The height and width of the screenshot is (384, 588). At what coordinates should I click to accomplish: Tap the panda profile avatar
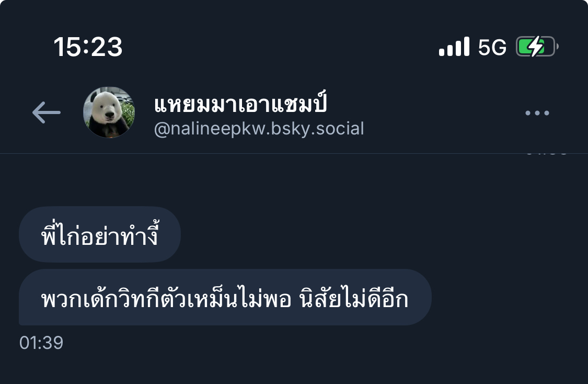pyautogui.click(x=109, y=112)
